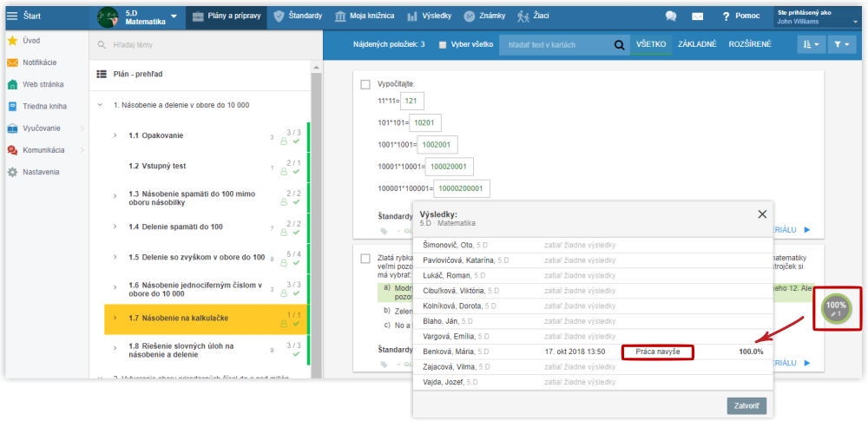Click the Web stránka house icon
Image resolution: width=868 pixels, height=421 pixels.
pos(12,85)
